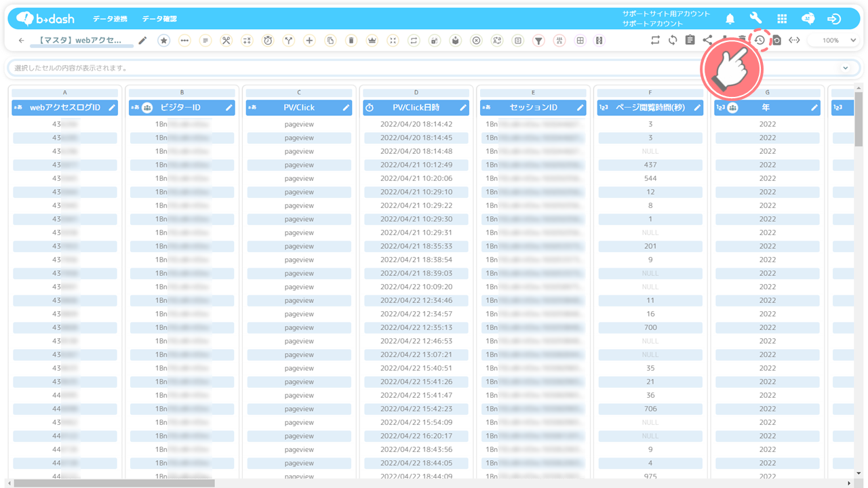Viewport: 868px width, 488px height.
Task: Click page view time cell 544
Action: (x=650, y=178)
